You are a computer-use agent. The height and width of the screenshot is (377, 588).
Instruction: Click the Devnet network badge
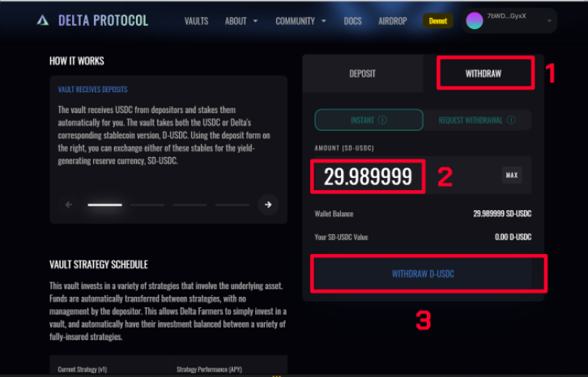point(438,21)
